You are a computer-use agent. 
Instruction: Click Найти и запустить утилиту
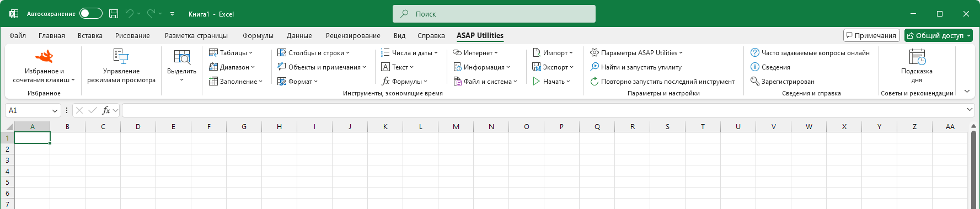(x=636, y=67)
